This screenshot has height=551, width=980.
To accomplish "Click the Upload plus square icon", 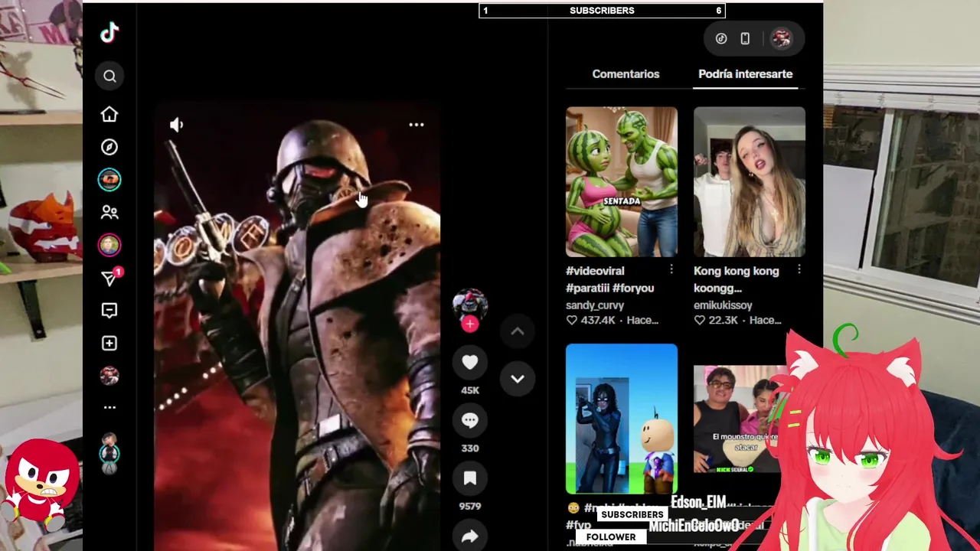I will [109, 343].
